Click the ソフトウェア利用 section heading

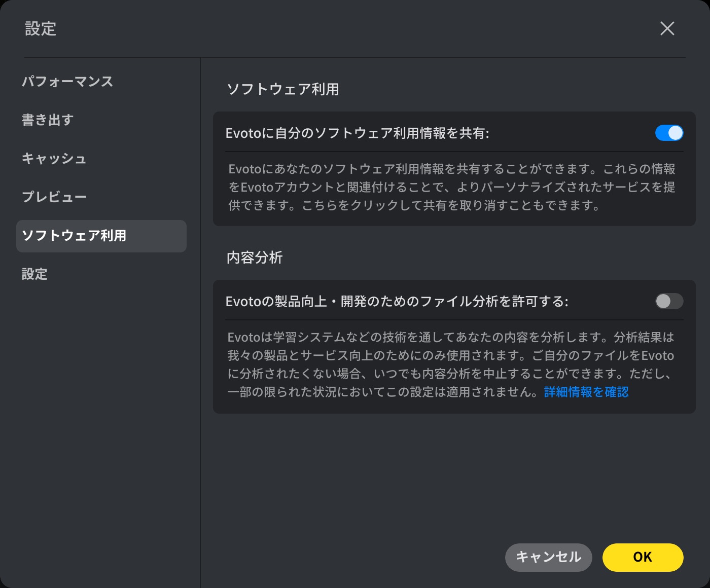tap(283, 89)
